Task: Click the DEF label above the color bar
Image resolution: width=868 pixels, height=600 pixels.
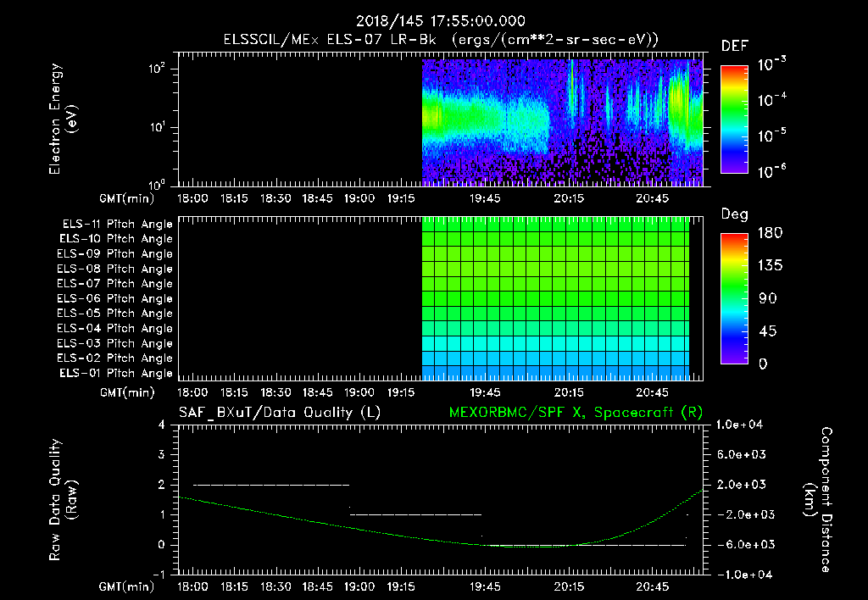Action: click(x=735, y=46)
